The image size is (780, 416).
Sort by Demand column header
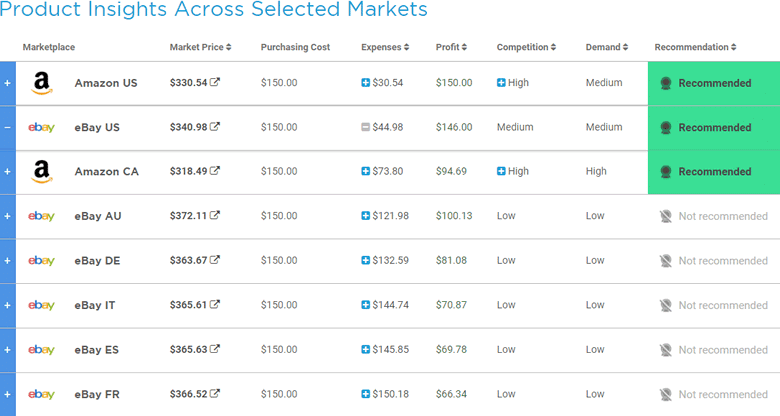coord(607,47)
